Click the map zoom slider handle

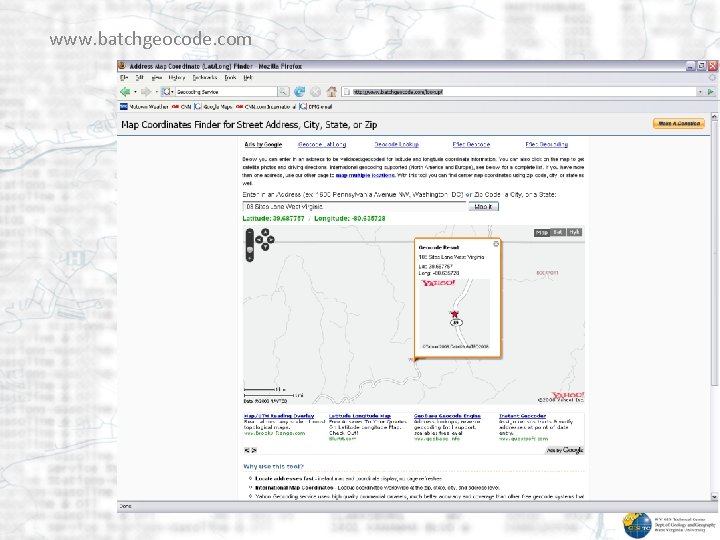(250, 250)
